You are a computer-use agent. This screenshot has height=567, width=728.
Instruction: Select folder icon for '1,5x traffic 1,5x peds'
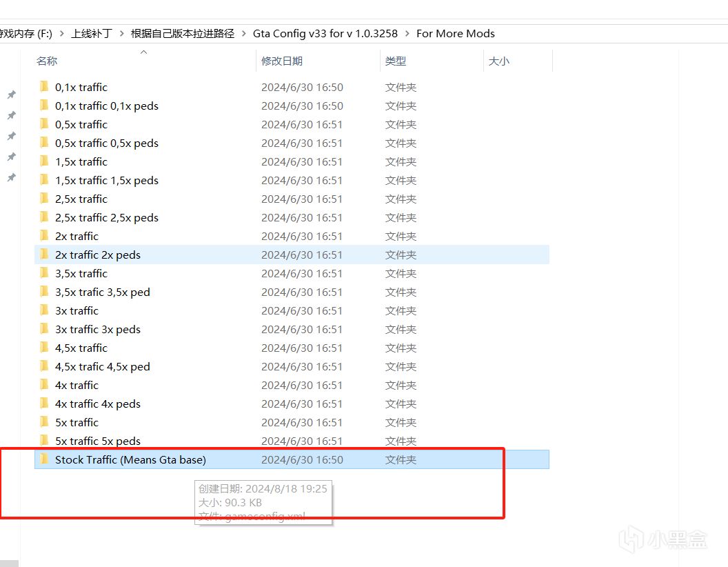tap(44, 180)
